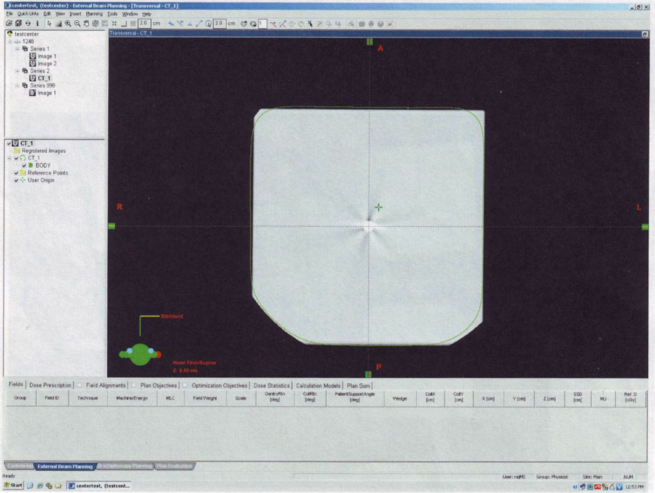Select the arrow pointer tool
The height and width of the screenshot is (493, 655).
coord(48,22)
